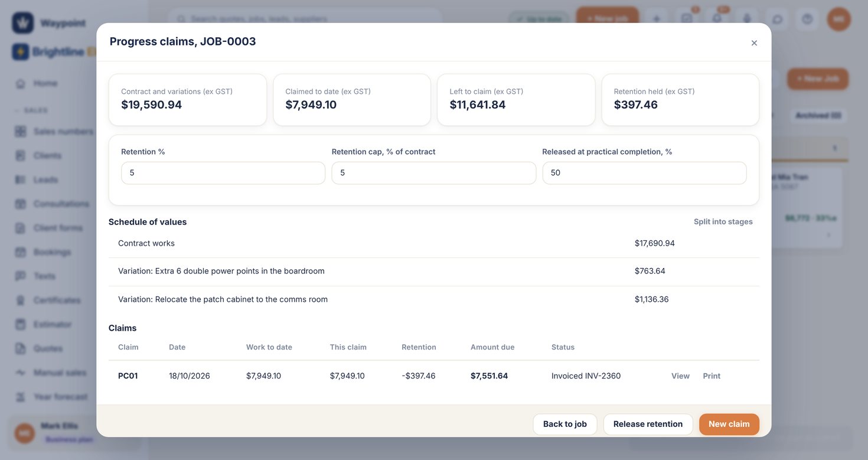Click the Back to job button
868x460 pixels.
564,424
